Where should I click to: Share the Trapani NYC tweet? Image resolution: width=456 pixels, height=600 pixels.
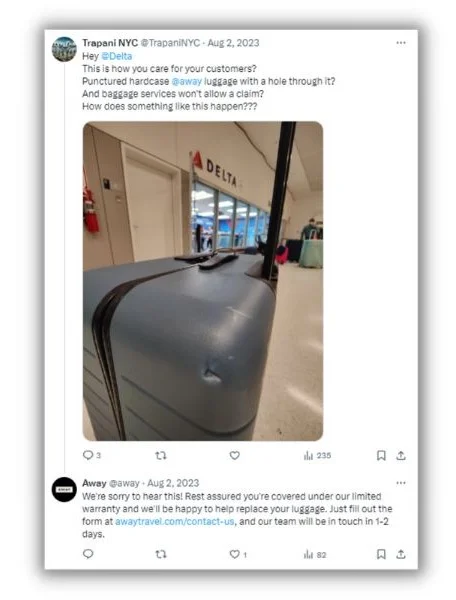pos(401,455)
